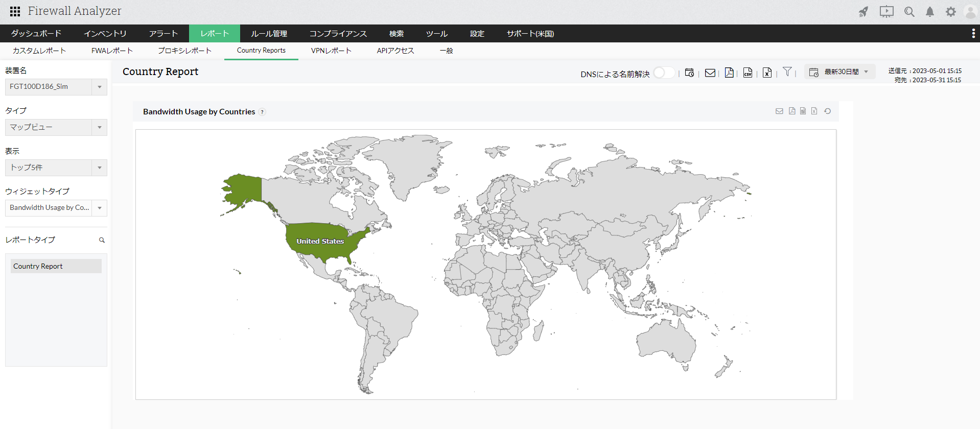Image resolution: width=980 pixels, height=429 pixels.
Task: Click help icon beside Bandwidth Usage by Countries
Action: pyautogui.click(x=262, y=112)
